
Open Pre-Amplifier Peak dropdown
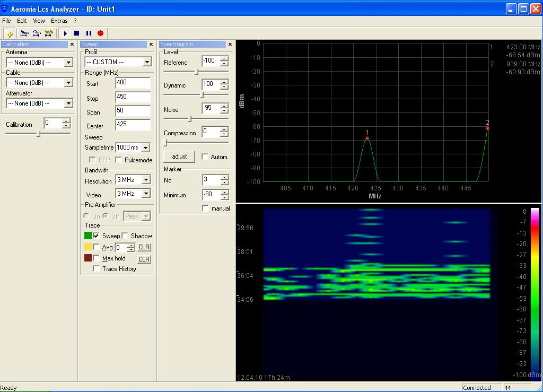click(146, 216)
